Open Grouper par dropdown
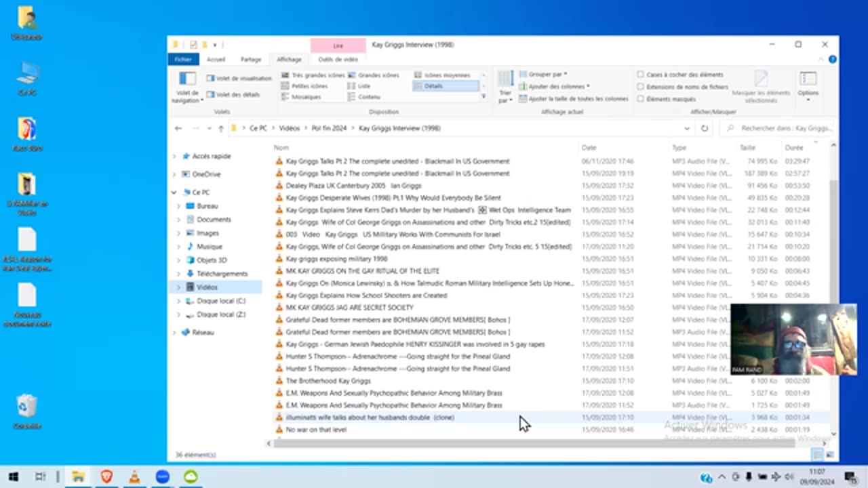The height and width of the screenshot is (488, 868). [x=543, y=75]
